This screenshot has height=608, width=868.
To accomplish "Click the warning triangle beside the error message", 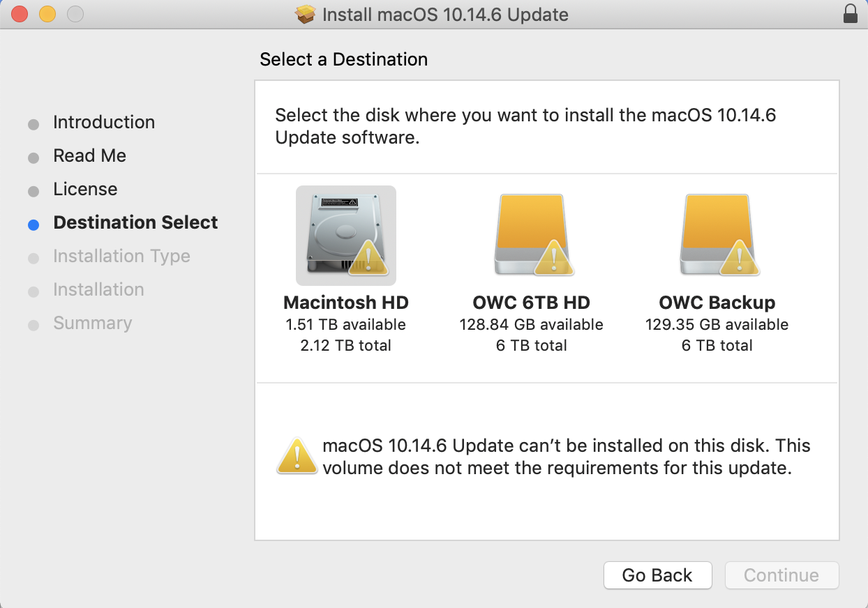I will [297, 456].
